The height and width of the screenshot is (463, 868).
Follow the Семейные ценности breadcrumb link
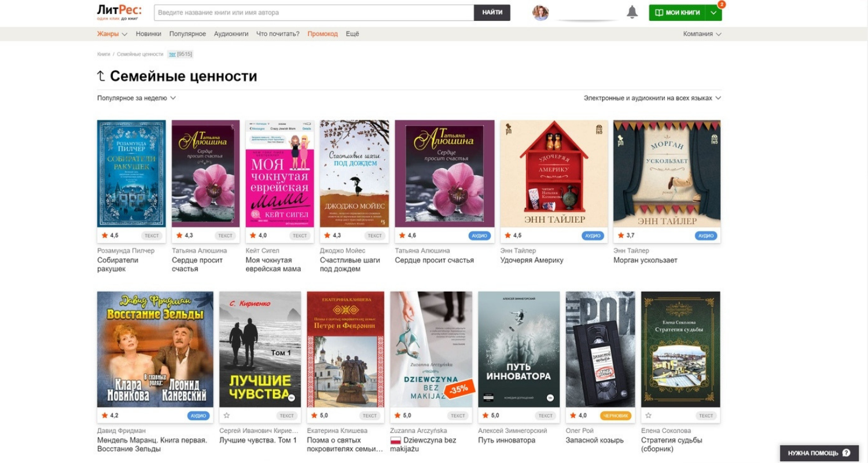tap(140, 54)
